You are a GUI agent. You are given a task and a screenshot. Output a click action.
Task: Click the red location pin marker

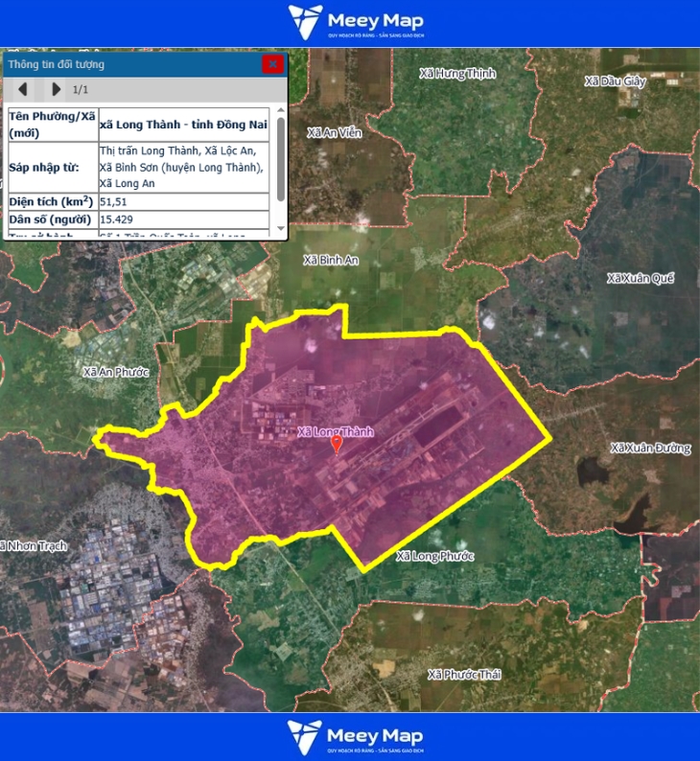[336, 444]
